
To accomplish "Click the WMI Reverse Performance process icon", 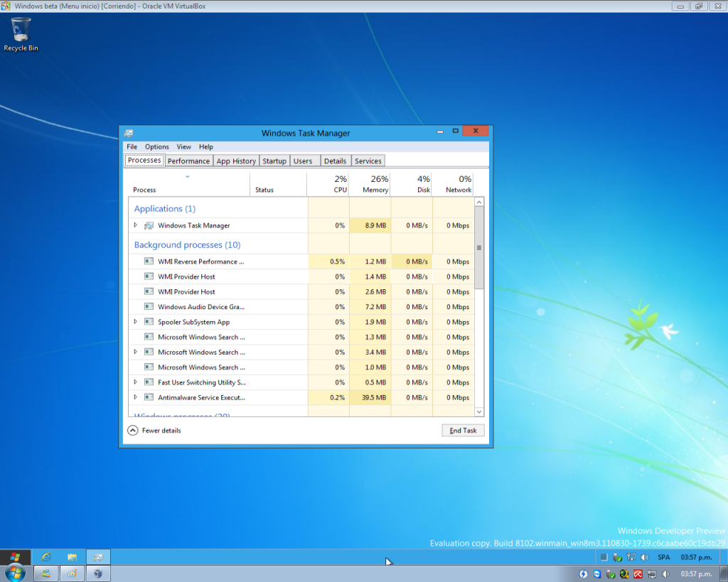I will pyautogui.click(x=149, y=262).
